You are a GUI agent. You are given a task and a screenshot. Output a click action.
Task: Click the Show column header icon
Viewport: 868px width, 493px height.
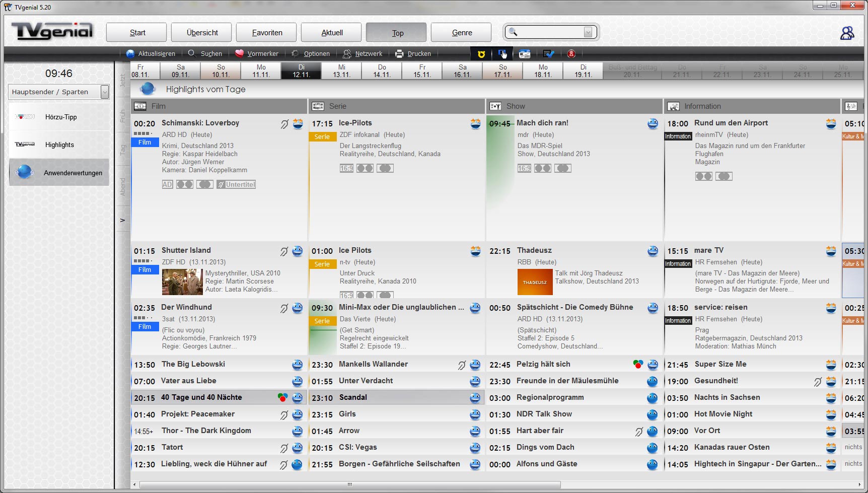[495, 106]
